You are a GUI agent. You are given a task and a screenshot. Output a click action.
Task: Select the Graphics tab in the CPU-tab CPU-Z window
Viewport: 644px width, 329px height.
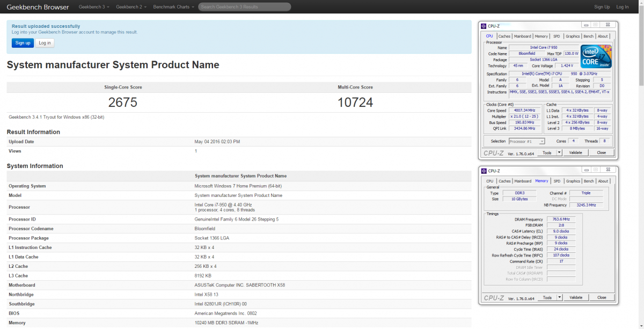[573, 36]
